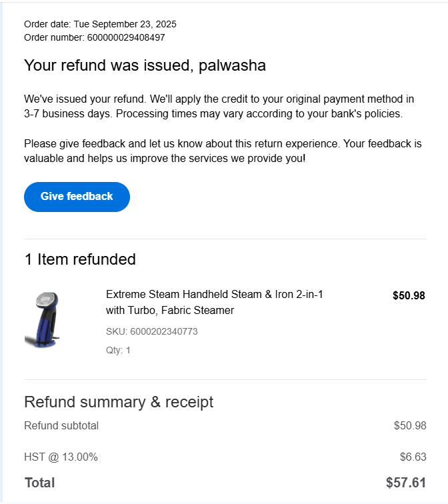Image resolution: width=448 pixels, height=504 pixels.
Task: Click the bold Total label
Action: [40, 483]
